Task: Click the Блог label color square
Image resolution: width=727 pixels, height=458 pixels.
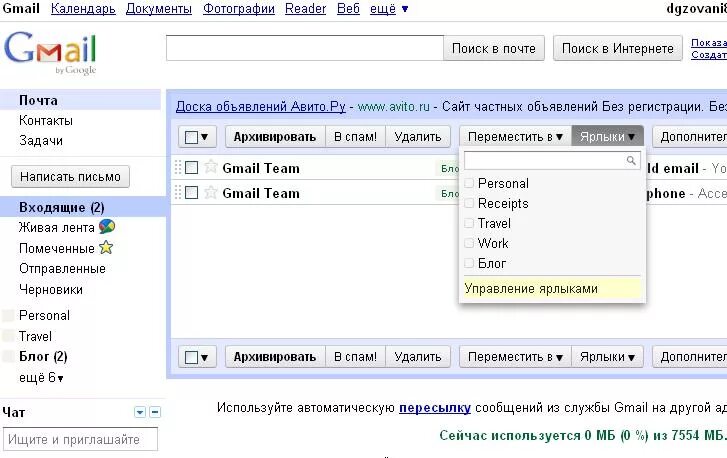Action: 8,356
